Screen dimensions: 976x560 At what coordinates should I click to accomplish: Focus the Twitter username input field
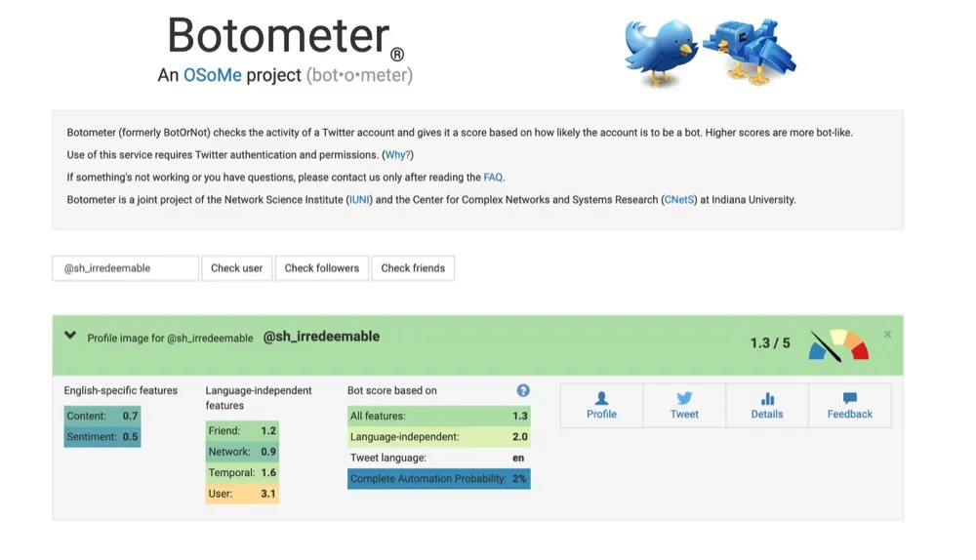coord(125,268)
